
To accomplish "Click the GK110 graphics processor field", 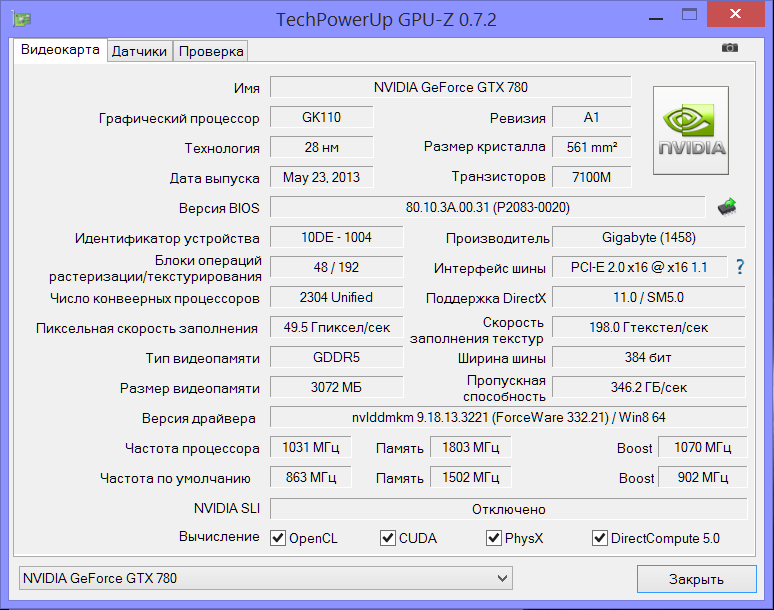I will [321, 117].
